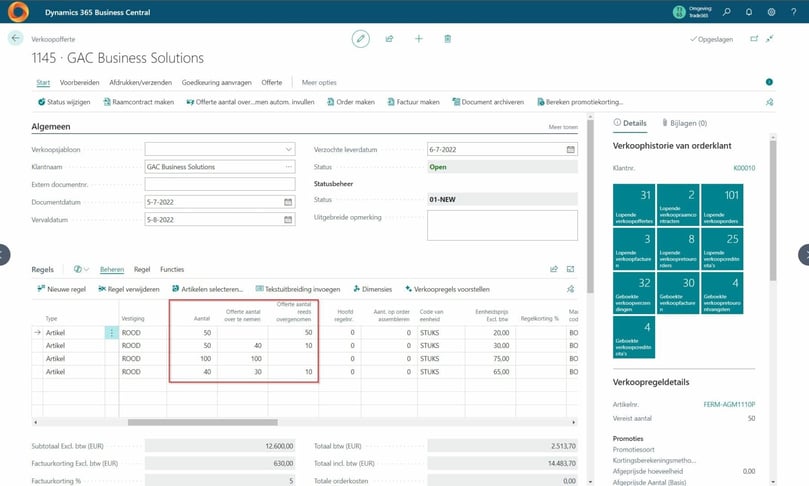Open customer number K00010 link
The height and width of the screenshot is (486, 809).
coord(744,168)
